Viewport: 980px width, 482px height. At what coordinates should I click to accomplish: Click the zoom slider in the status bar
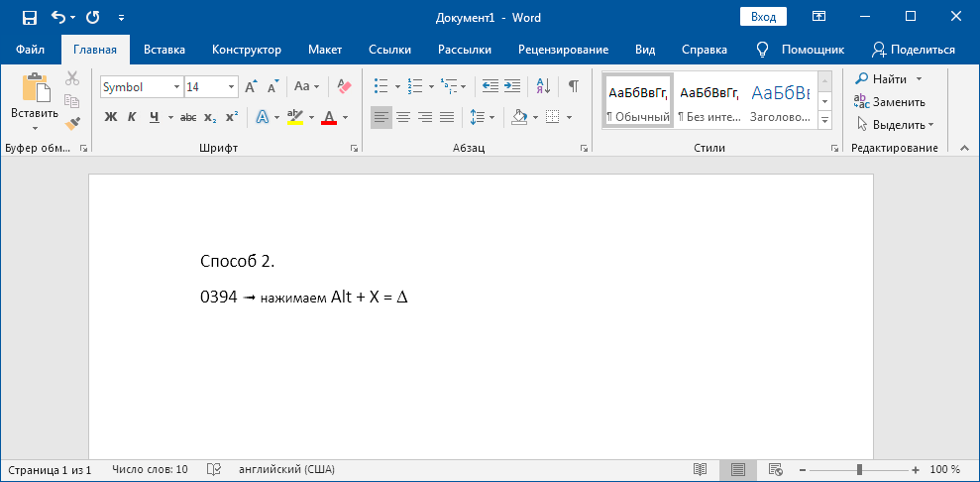click(x=859, y=469)
